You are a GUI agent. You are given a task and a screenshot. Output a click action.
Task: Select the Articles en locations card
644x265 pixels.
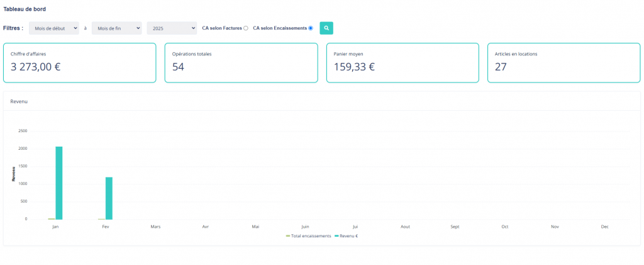(x=563, y=63)
